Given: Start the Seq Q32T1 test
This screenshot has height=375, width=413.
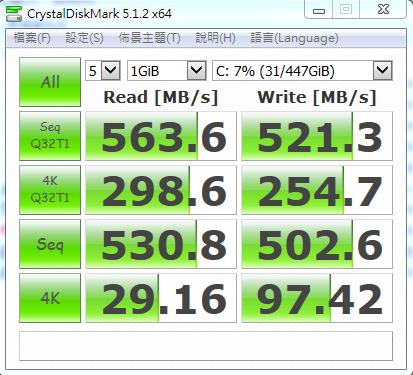Looking at the screenshot, I should pyautogui.click(x=50, y=136).
